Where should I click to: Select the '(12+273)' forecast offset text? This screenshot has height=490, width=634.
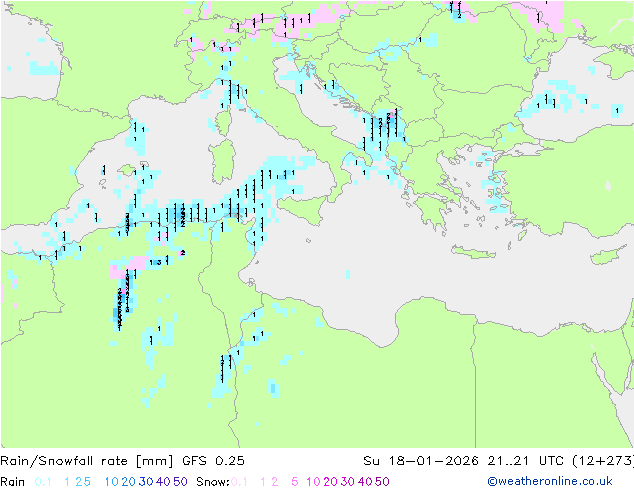point(603,461)
